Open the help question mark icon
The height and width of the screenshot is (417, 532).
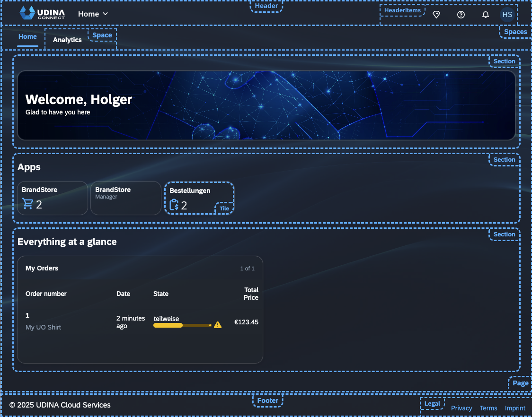(x=461, y=15)
